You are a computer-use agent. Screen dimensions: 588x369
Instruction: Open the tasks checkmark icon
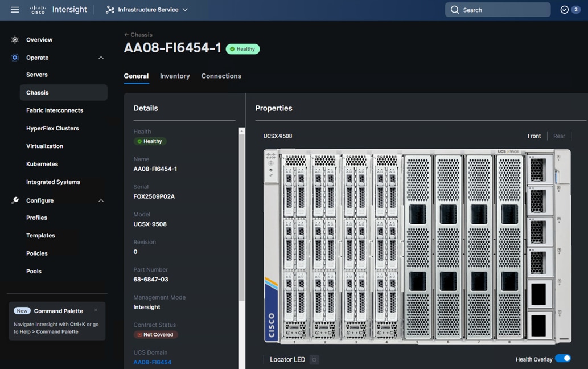[564, 10]
